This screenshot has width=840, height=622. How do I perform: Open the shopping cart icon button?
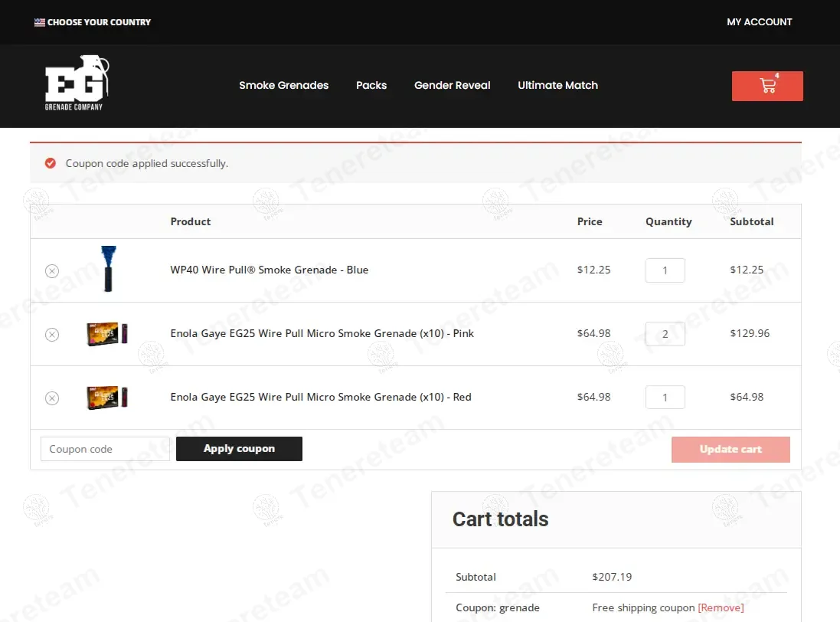point(767,86)
